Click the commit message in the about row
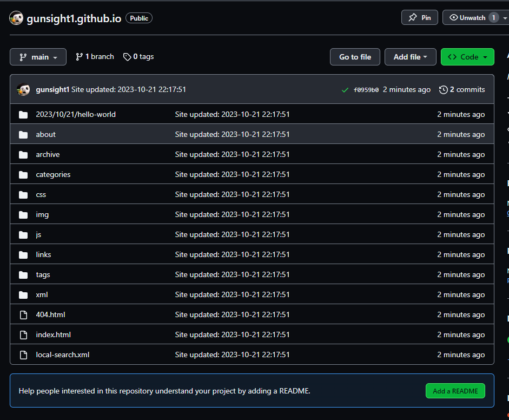 point(232,134)
